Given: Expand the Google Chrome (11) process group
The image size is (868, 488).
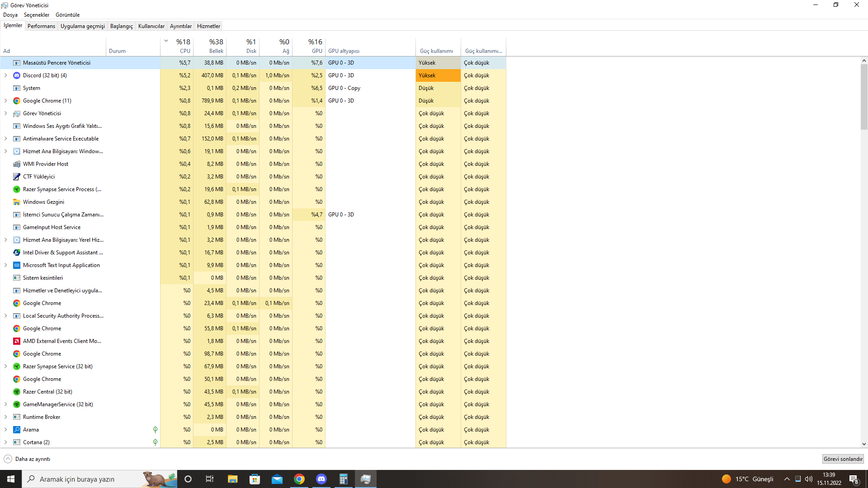Looking at the screenshot, I should pyautogui.click(x=5, y=101).
